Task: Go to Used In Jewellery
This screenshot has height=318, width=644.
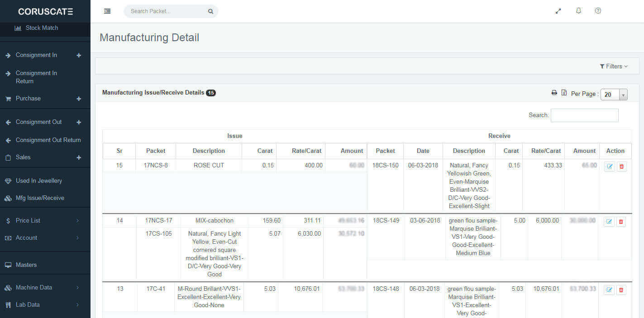Action: click(38, 180)
